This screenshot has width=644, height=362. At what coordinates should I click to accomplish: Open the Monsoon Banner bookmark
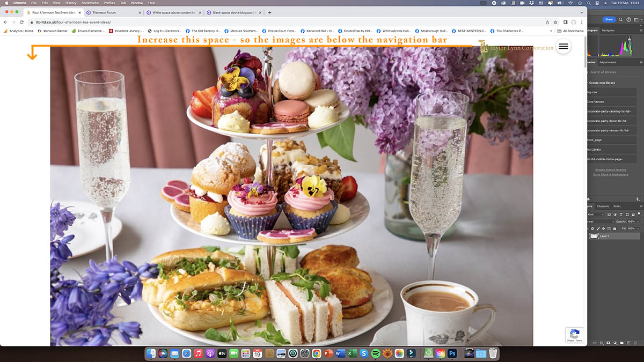pyautogui.click(x=53, y=31)
